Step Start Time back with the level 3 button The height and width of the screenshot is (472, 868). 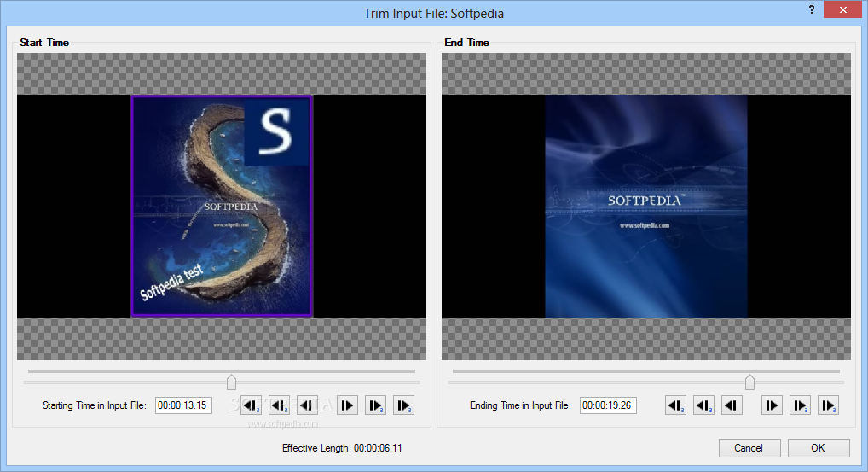[252, 405]
